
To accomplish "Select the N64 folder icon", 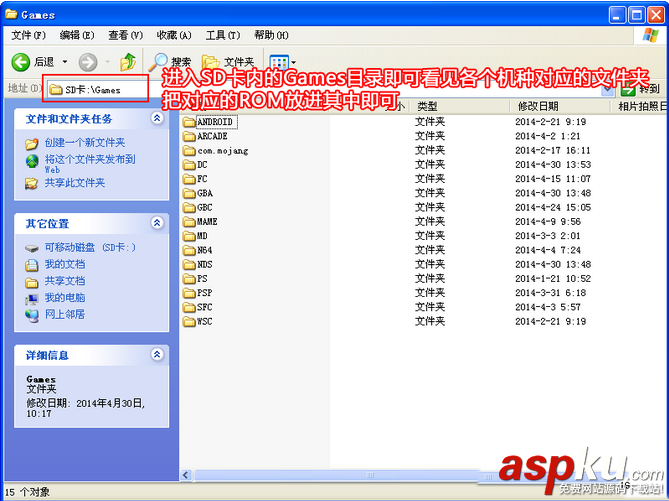I will [189, 250].
